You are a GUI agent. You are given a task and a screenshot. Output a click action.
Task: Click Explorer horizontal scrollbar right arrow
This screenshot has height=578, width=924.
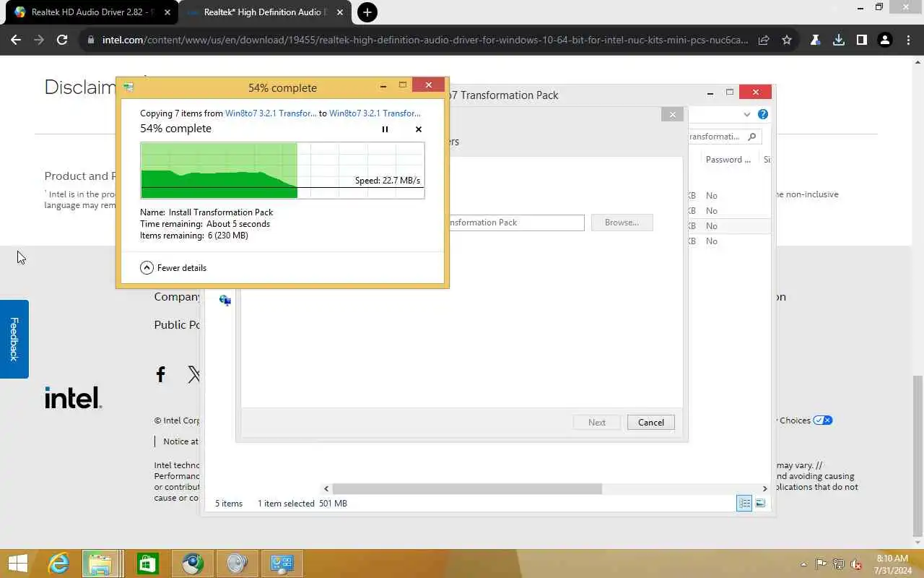coord(764,489)
